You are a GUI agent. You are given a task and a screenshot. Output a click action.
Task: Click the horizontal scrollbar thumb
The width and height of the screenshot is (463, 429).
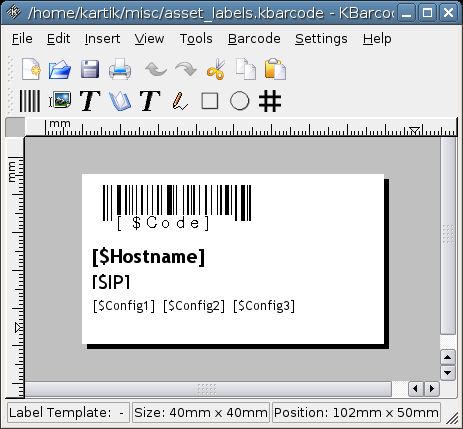(208, 389)
